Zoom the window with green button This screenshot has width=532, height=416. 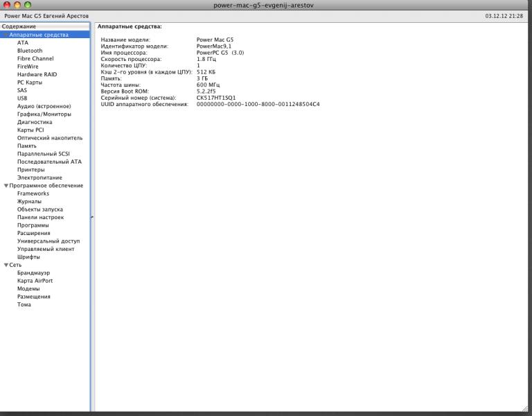(x=28, y=5)
